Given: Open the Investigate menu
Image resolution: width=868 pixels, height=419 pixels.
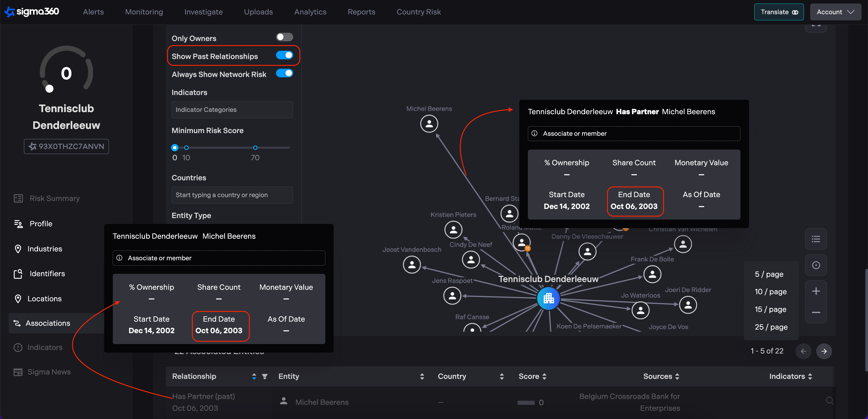Looking at the screenshot, I should 203,12.
